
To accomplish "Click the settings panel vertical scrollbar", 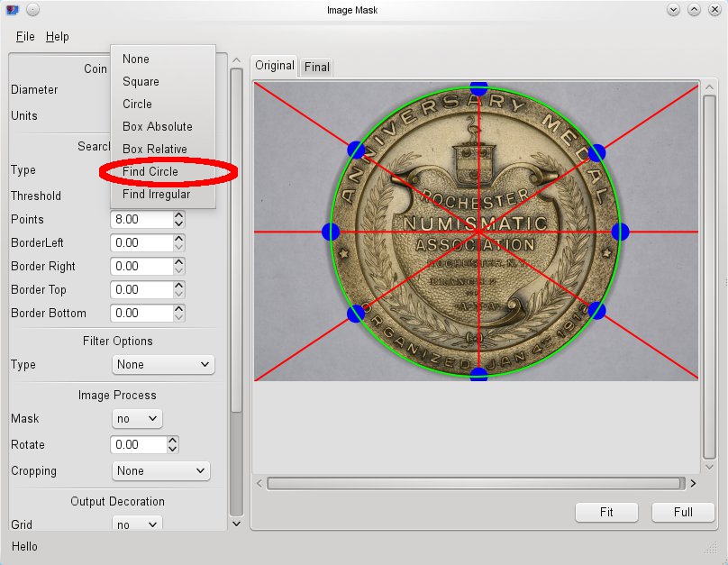I will tap(236, 240).
